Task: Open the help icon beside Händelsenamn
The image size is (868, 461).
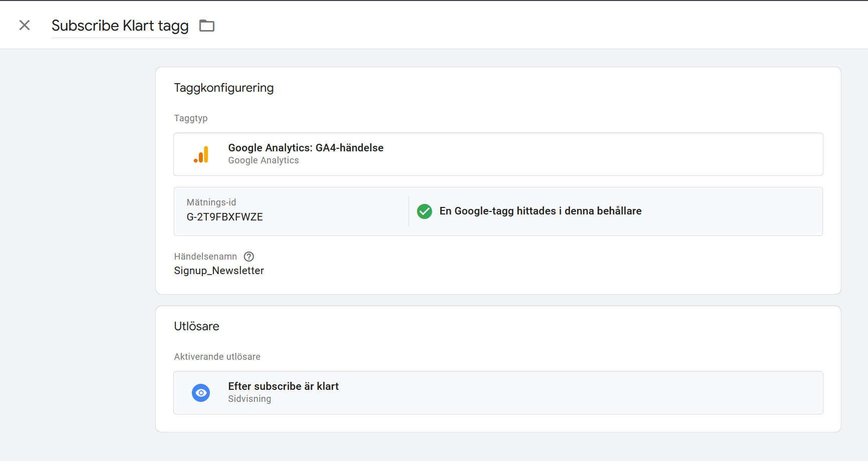Action: pos(249,257)
